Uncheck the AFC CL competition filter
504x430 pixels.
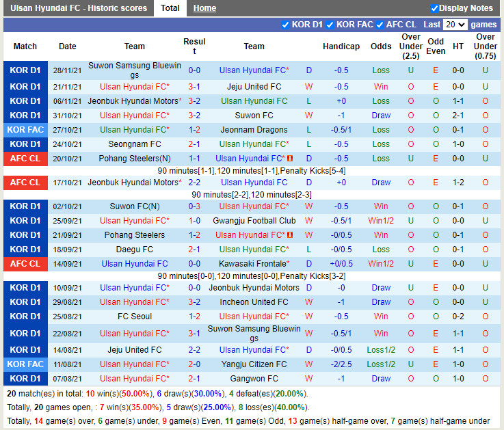[380, 25]
